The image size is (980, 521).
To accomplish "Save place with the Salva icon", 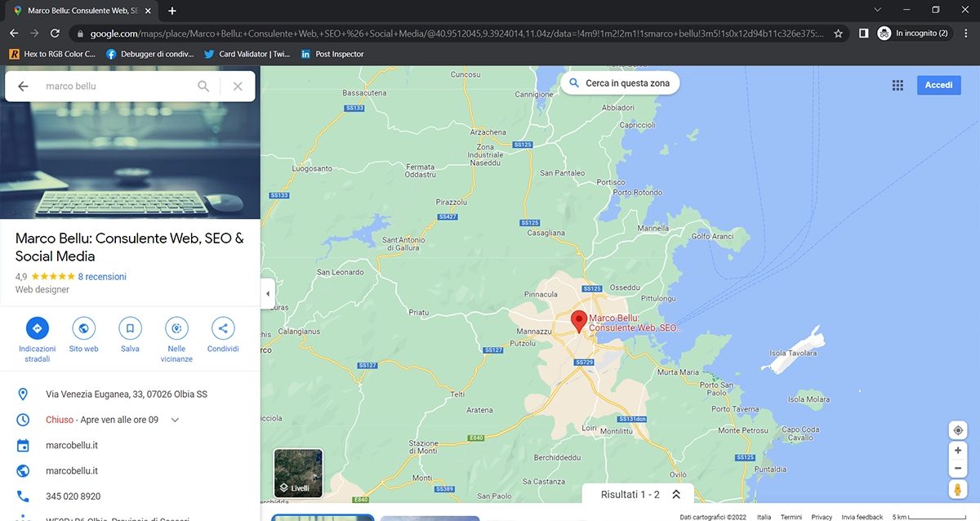I will (x=130, y=328).
